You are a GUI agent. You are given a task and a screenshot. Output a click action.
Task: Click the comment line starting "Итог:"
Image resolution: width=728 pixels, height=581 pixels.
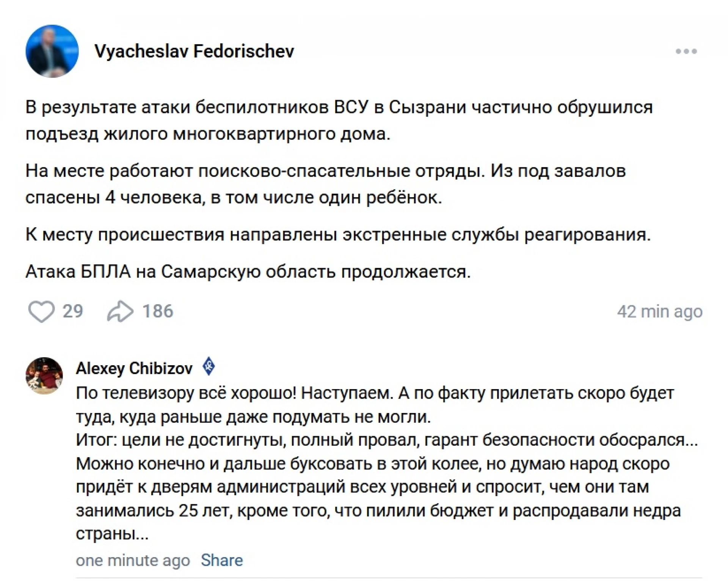(387, 440)
